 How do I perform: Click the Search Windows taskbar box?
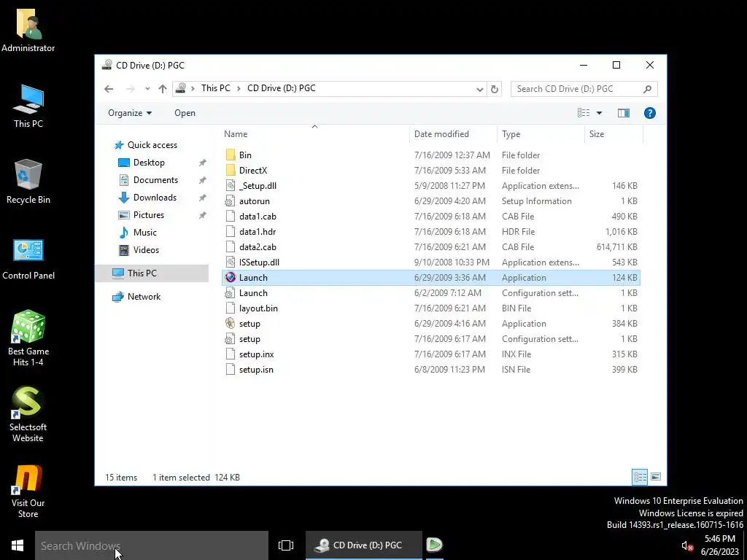coord(152,545)
